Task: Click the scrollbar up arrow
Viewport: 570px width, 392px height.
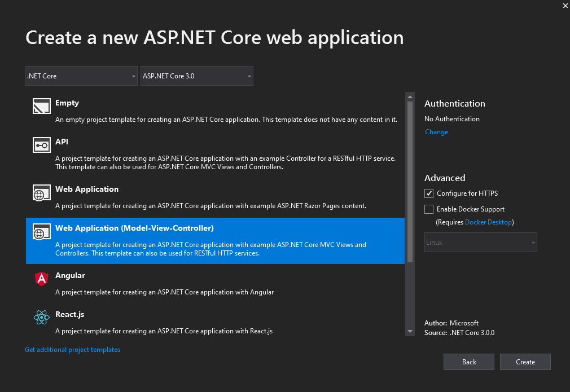Action: pos(410,96)
